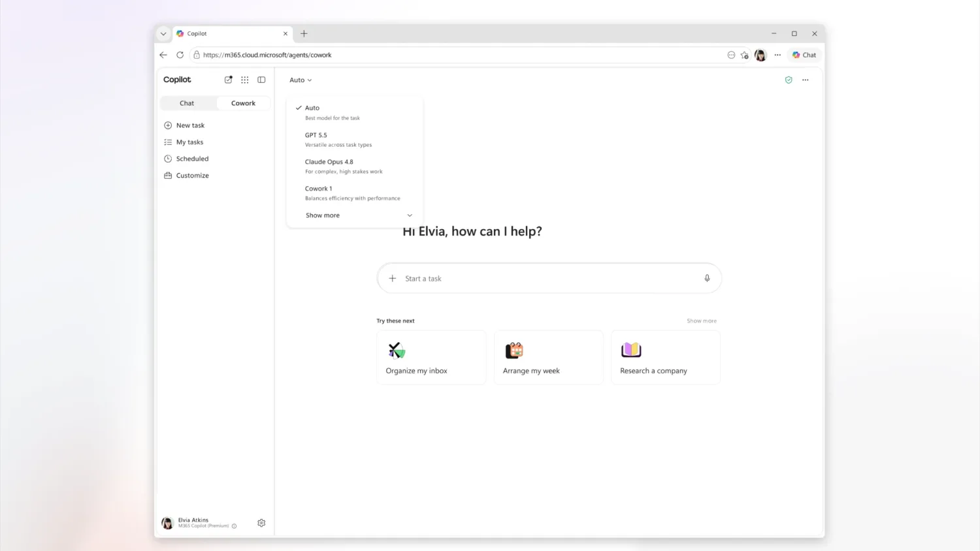Click the browser address bar URL
980x551 pixels.
(267, 55)
